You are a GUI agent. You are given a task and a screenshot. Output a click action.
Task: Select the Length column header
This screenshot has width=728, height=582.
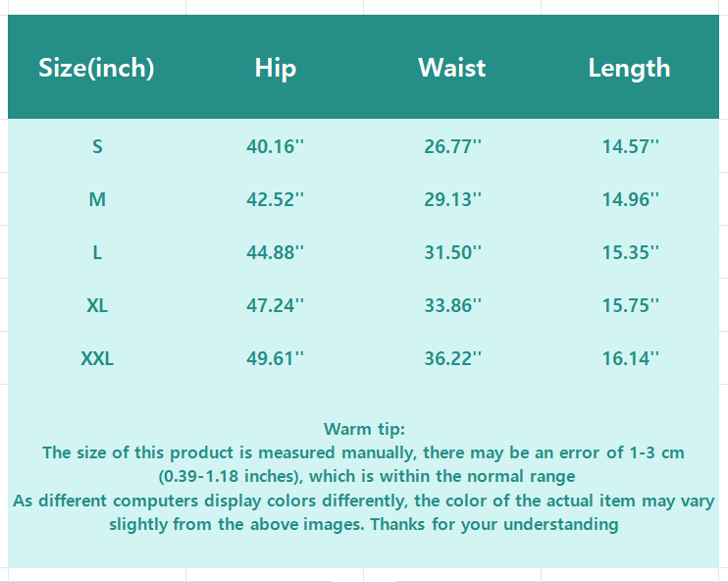(629, 68)
